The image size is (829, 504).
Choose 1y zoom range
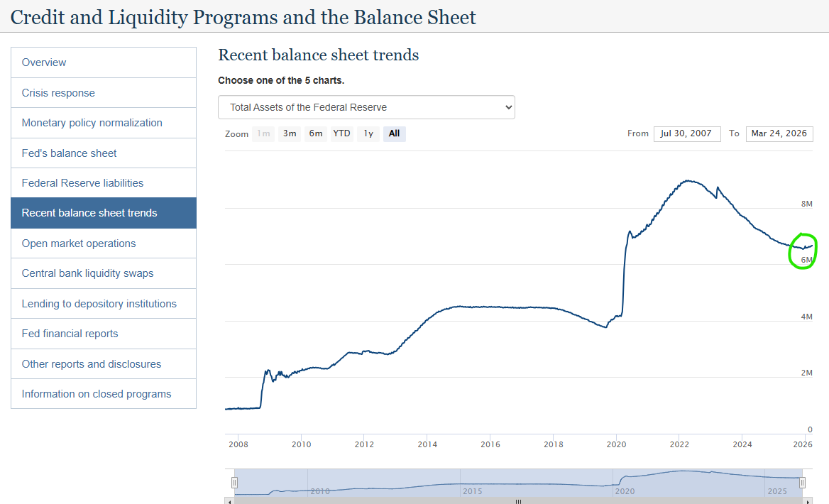click(x=368, y=133)
